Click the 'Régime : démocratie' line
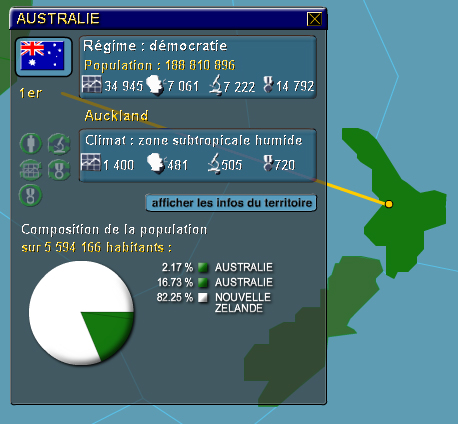The image size is (458, 424). [x=155, y=46]
